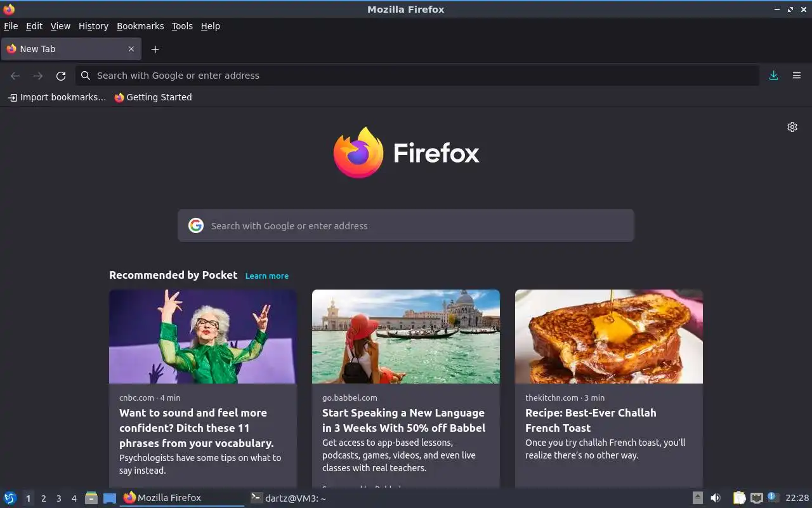Open the file manager taskbar icon
812x508 pixels.
91,498
